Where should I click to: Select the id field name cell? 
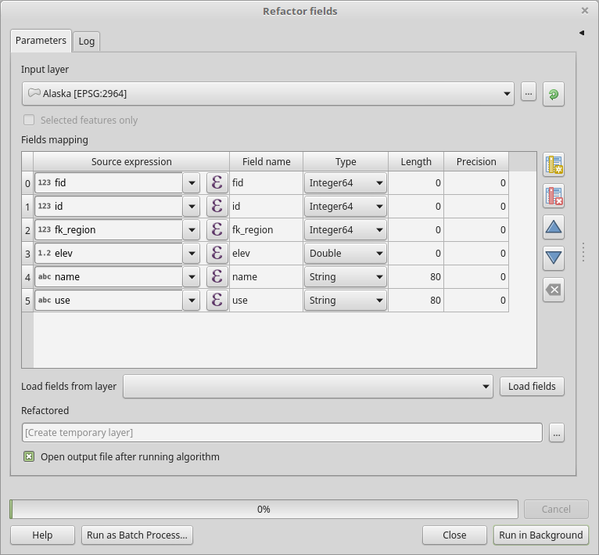(x=266, y=207)
